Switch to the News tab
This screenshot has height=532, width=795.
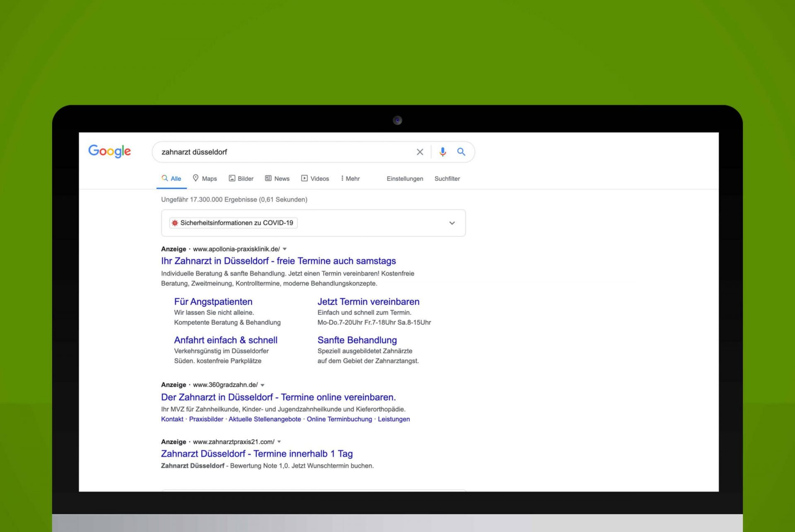[277, 178]
